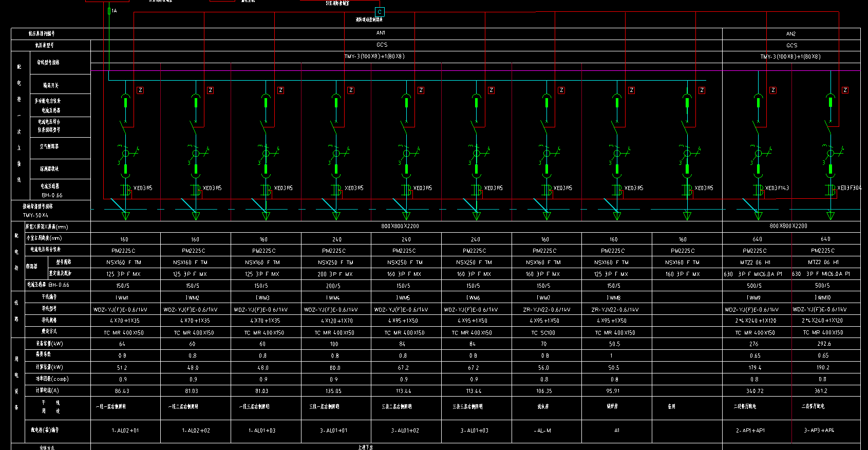The image size is (868, 450).
Task: Select the 361.2 calculated current value
Action: (821, 391)
